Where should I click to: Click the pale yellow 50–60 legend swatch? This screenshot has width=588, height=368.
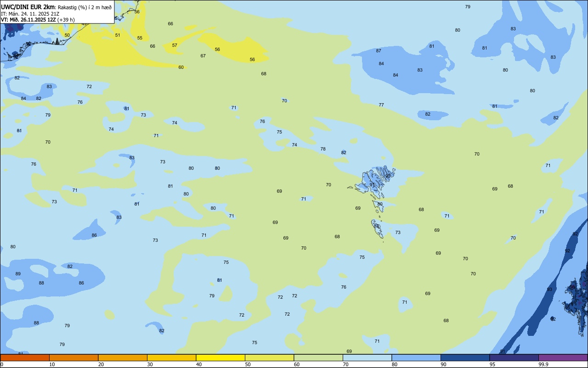tap(269, 357)
